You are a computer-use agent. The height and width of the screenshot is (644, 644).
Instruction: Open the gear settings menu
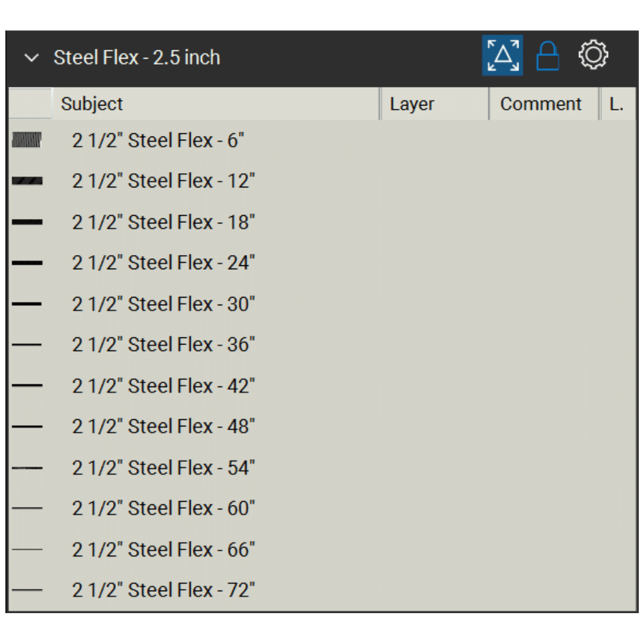[x=592, y=55]
